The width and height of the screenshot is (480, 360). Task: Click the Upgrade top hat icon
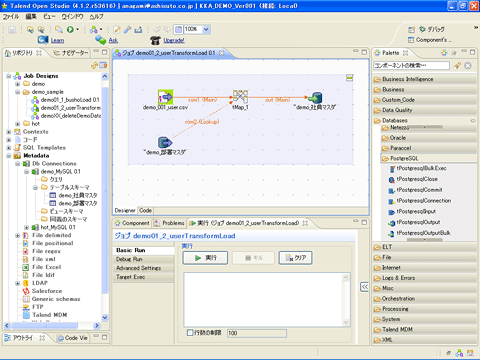coord(155,40)
